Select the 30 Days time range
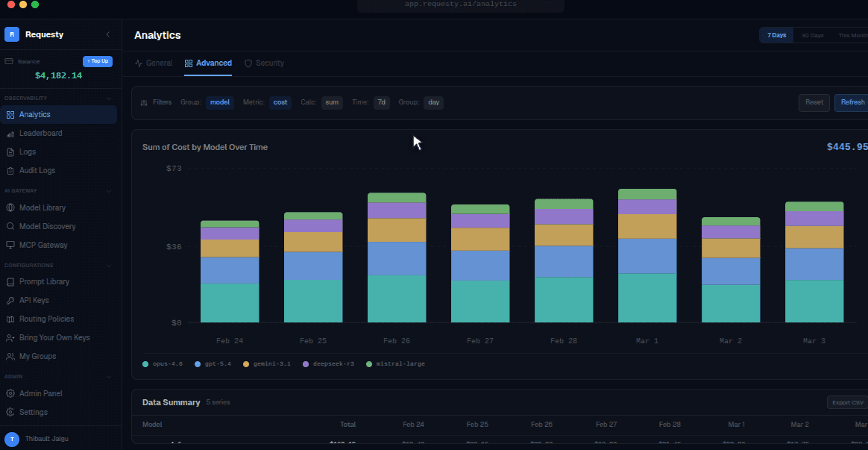The height and width of the screenshot is (450, 868). pyautogui.click(x=812, y=36)
